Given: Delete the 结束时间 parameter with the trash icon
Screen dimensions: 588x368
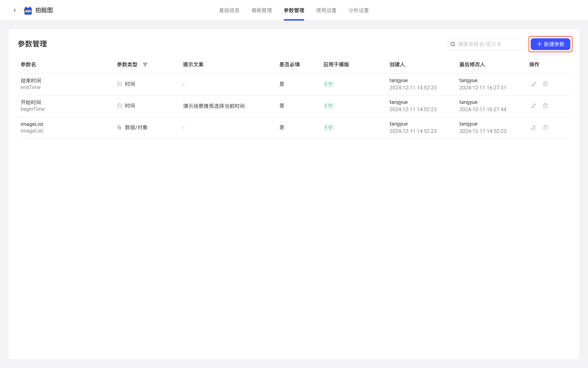Looking at the screenshot, I should coord(545,84).
